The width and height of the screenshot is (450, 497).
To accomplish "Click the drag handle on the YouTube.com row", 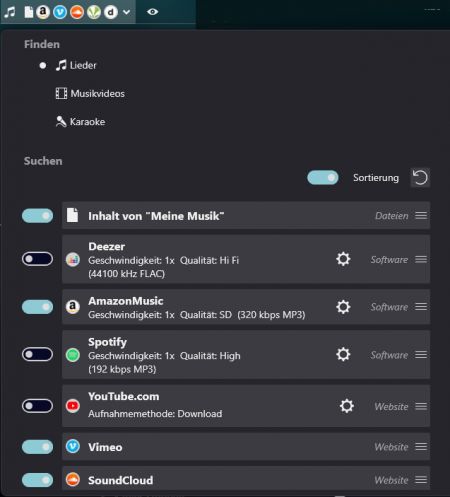I will [x=421, y=406].
